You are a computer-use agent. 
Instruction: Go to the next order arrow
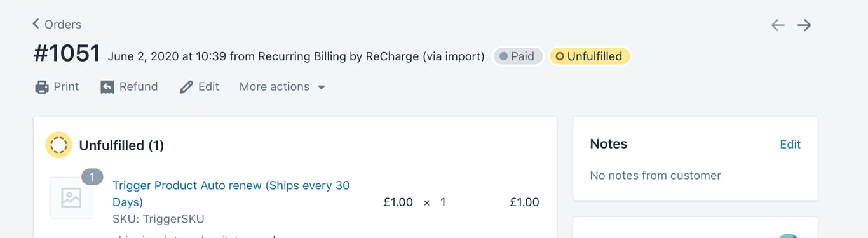click(804, 25)
